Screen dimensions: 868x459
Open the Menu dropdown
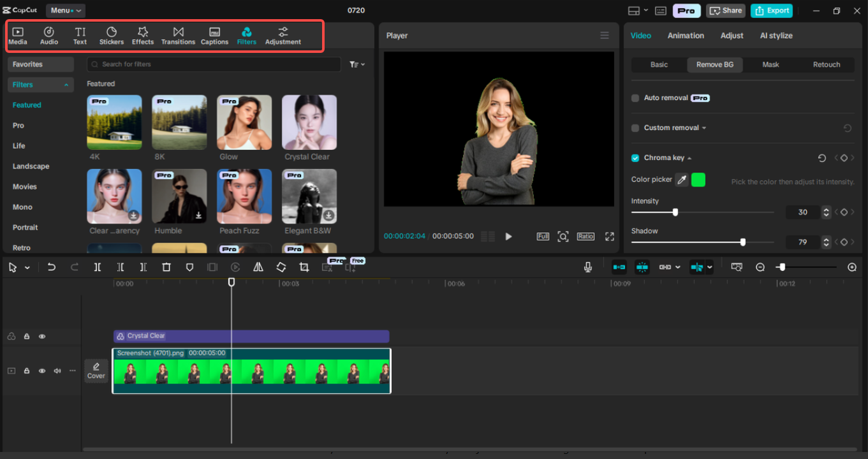[x=63, y=10]
